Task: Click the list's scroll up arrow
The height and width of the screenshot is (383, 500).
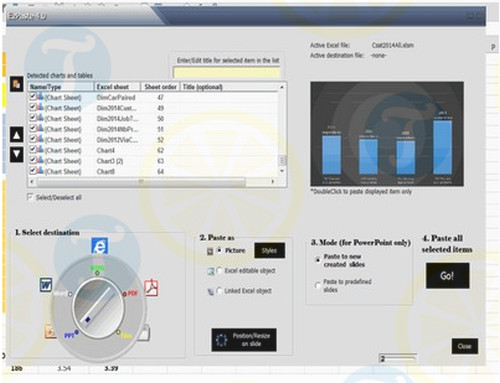Action: (282, 87)
